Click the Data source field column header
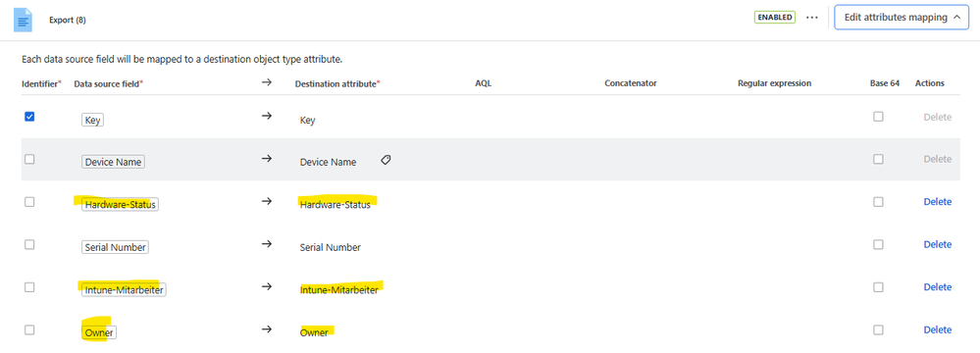This screenshot has width=980, height=353. pyautogui.click(x=109, y=83)
